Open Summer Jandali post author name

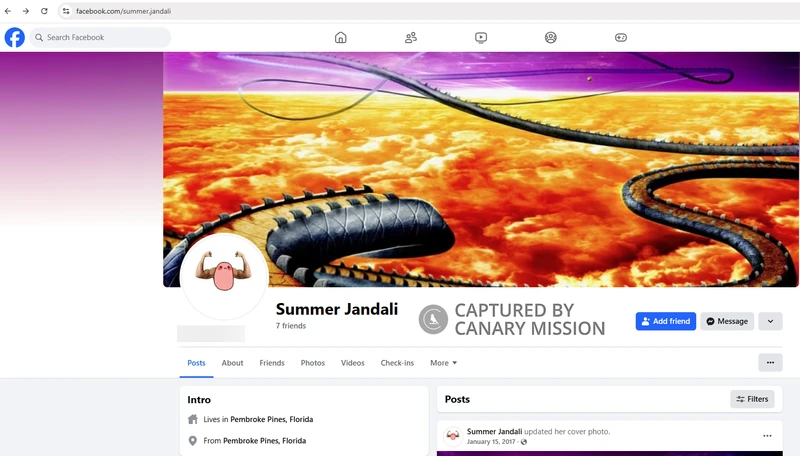pyautogui.click(x=494, y=432)
